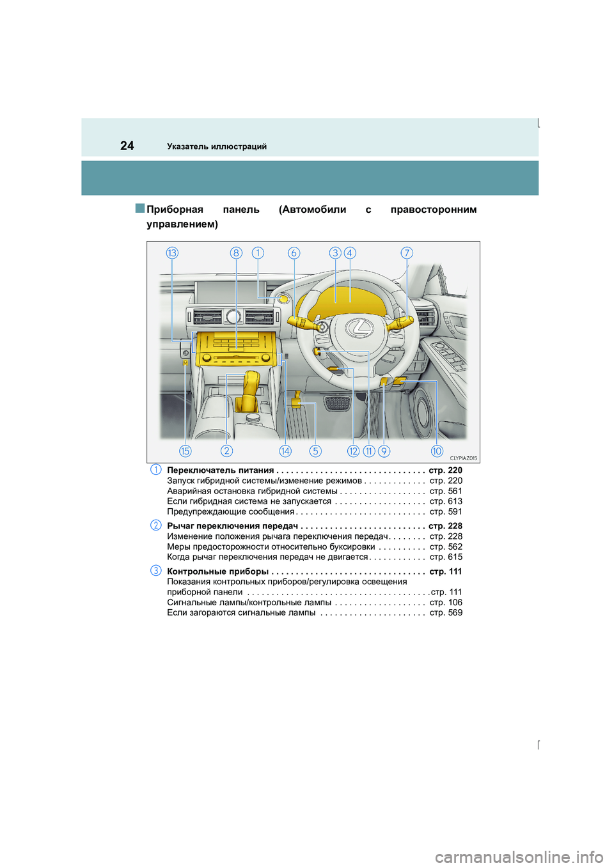Click callout number 13 in the diagram
The height and width of the screenshot is (868, 614).
172,253
